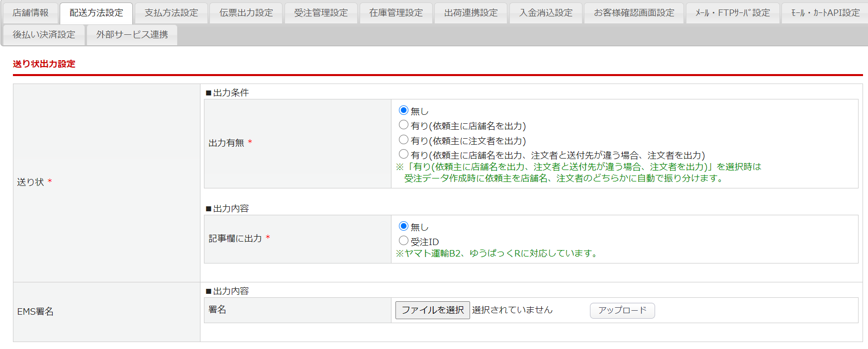Click the 選択されていません file status text
The height and width of the screenshot is (349, 868).
click(512, 310)
